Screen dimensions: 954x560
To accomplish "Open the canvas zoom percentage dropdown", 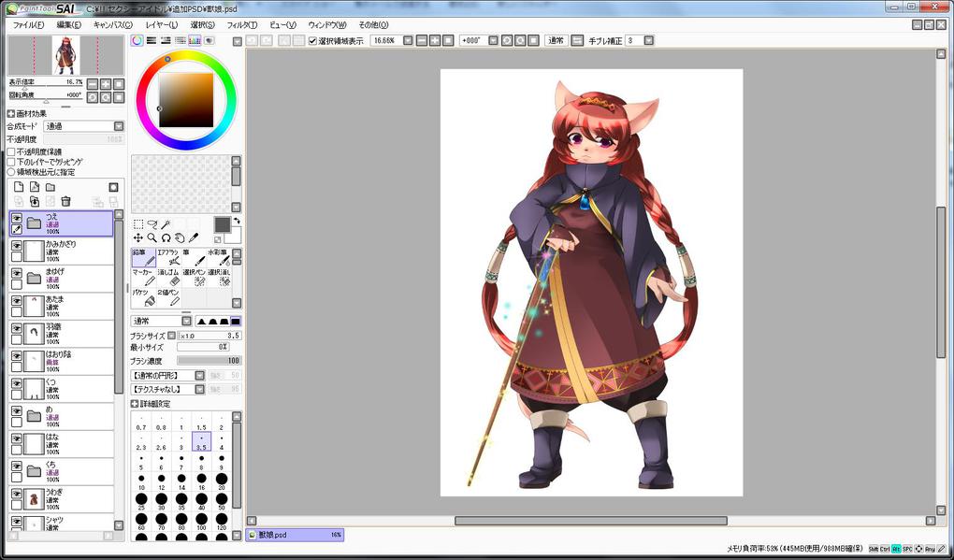I will point(408,41).
